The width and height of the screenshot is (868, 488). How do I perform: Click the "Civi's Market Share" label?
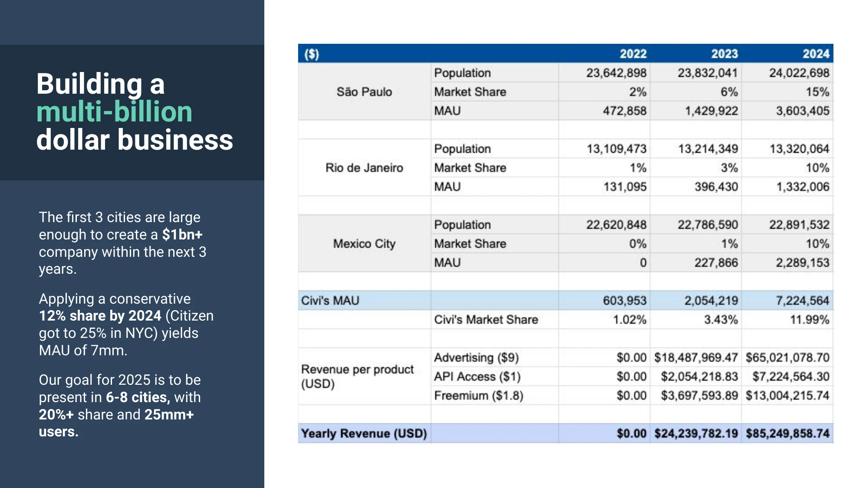click(x=486, y=320)
